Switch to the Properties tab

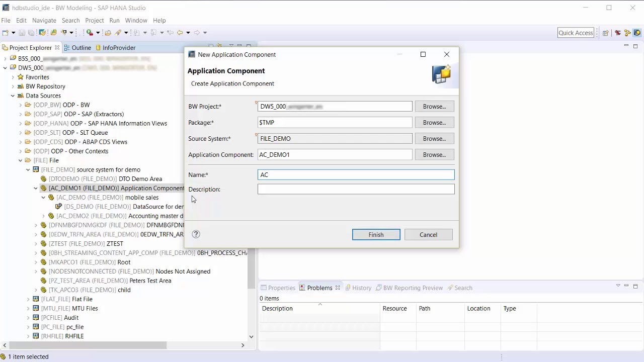pyautogui.click(x=278, y=288)
